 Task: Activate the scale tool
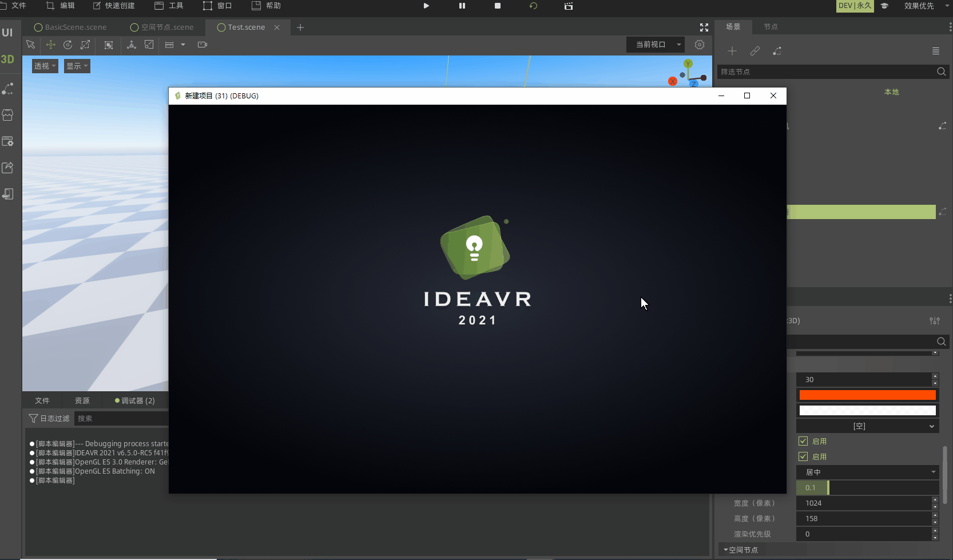(85, 45)
